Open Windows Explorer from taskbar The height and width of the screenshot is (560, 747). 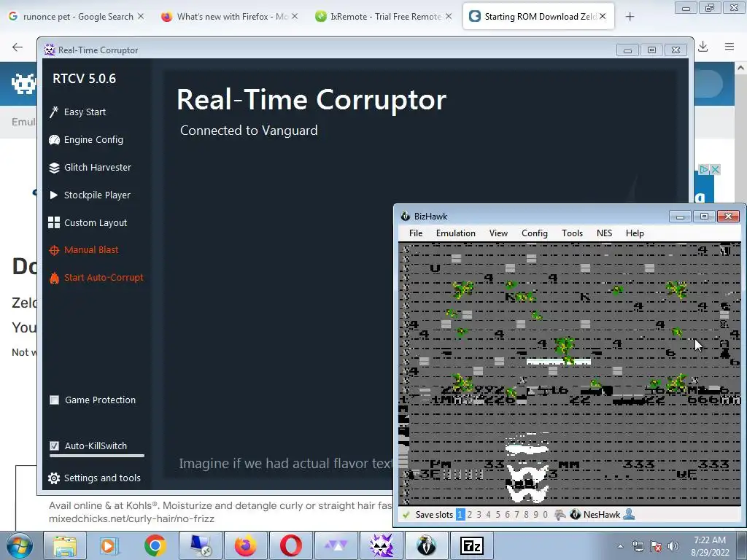(x=65, y=545)
